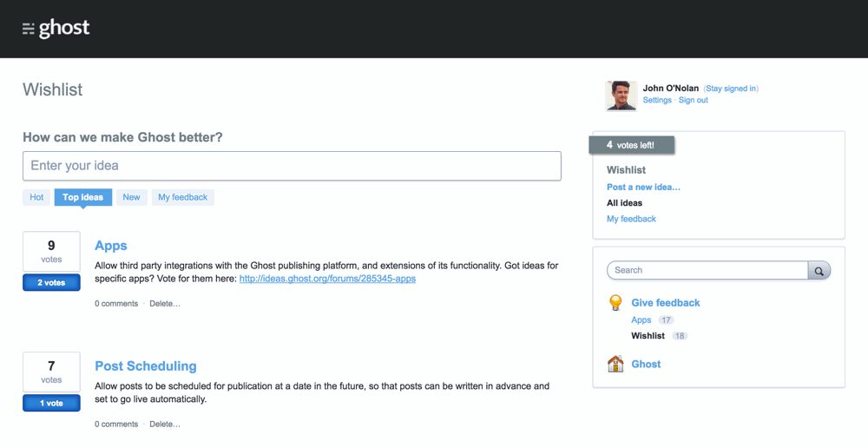Click the Enter your idea field
The height and width of the screenshot is (448, 868).
click(292, 166)
